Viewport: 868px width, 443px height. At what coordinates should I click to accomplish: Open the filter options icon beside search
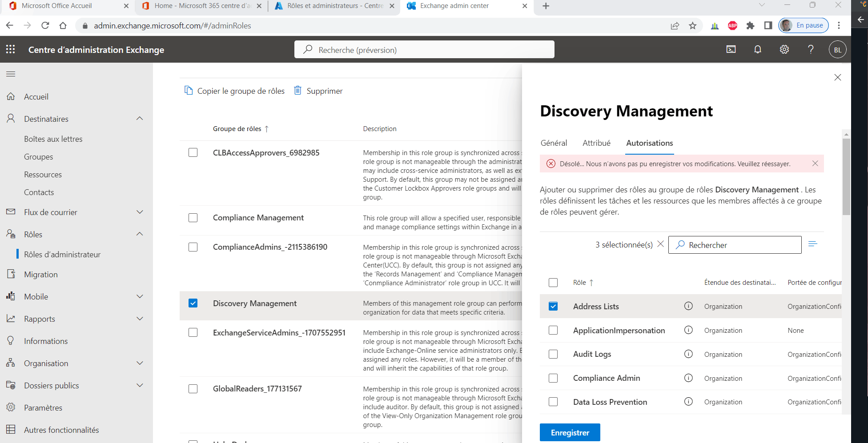(813, 244)
